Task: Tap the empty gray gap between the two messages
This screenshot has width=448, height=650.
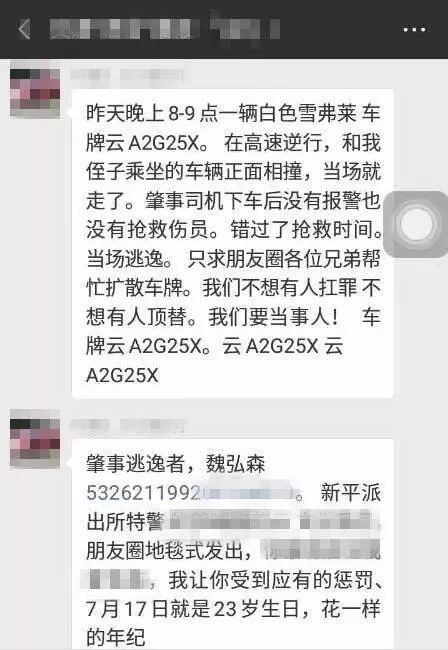Action: (x=232, y=408)
